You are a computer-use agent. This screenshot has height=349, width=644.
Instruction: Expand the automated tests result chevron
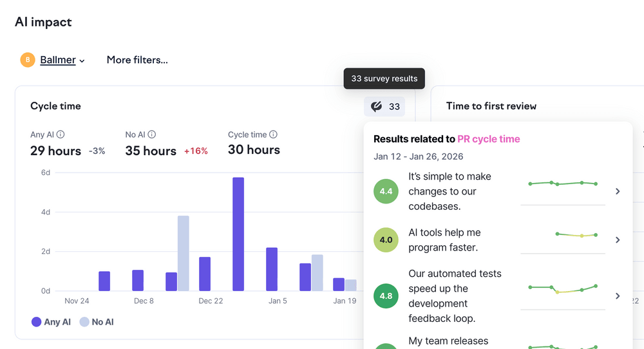coord(618,296)
